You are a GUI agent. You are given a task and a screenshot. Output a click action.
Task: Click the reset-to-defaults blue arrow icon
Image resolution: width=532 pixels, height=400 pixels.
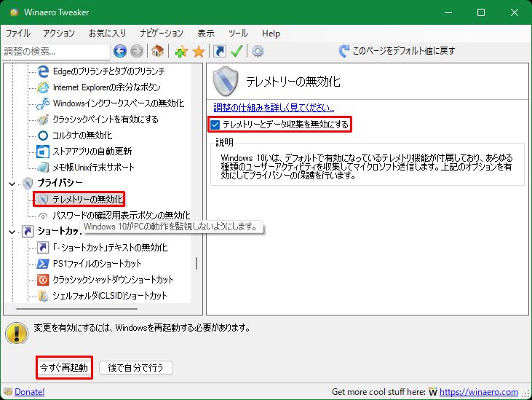coord(344,51)
